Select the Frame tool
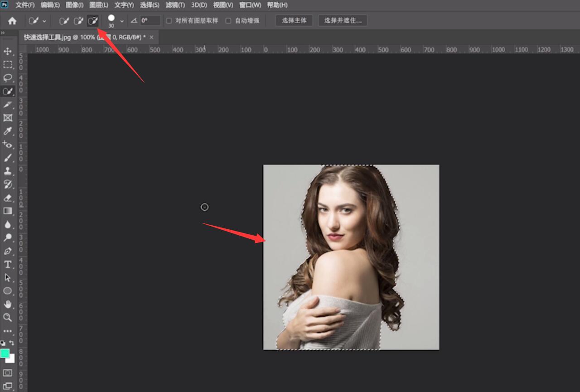The height and width of the screenshot is (392, 580). click(x=8, y=118)
